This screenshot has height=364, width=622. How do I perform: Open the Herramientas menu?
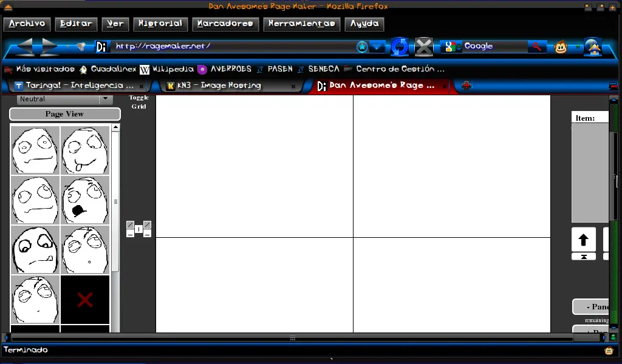coord(301,24)
